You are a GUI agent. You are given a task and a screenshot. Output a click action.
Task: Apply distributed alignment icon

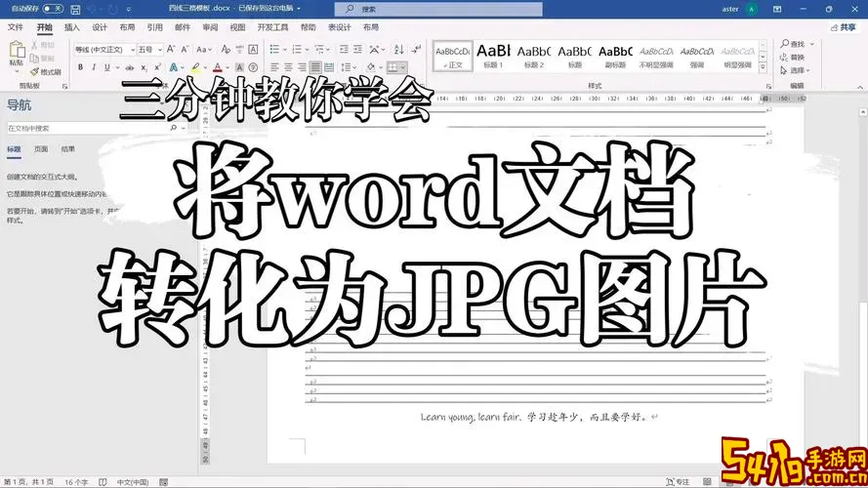[329, 67]
